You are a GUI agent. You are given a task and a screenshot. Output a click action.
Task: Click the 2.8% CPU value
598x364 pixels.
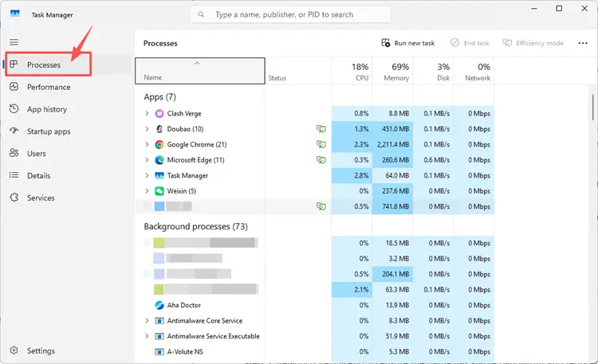361,176
